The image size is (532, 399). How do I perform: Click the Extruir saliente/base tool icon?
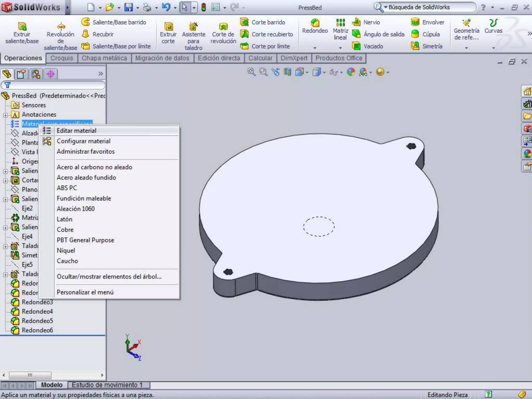pos(22,26)
